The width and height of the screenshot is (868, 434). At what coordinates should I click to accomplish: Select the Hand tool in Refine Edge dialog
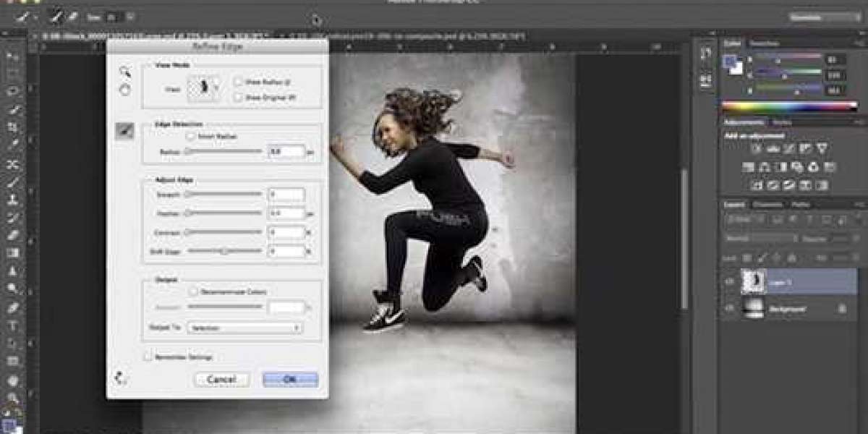pyautogui.click(x=124, y=88)
